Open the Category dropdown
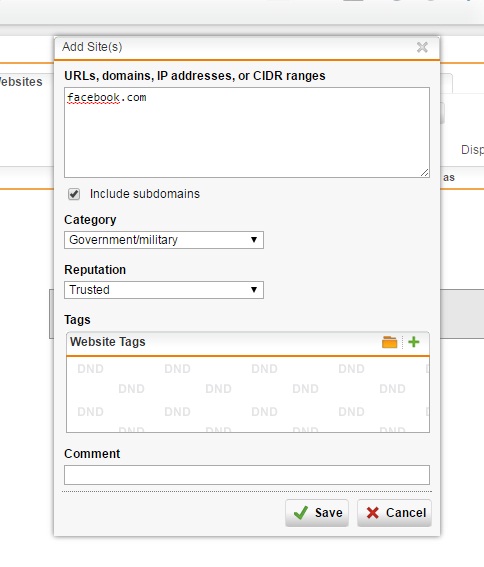 click(x=164, y=240)
